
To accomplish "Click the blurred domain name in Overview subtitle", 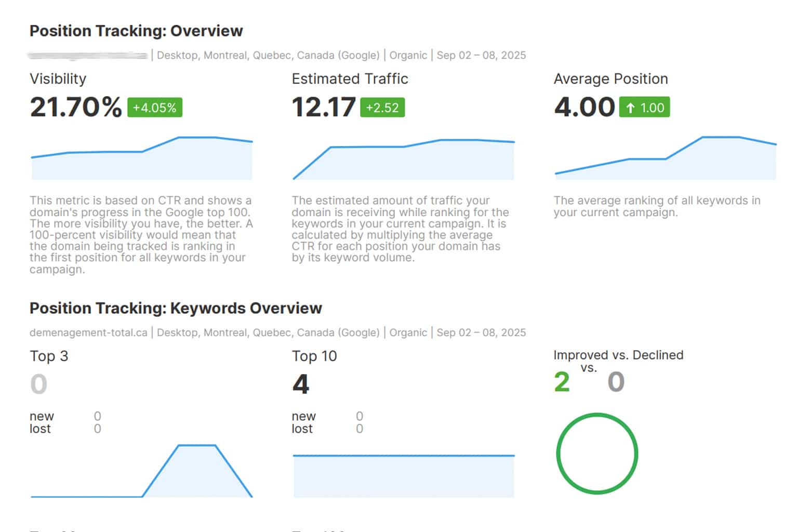I will (x=88, y=55).
